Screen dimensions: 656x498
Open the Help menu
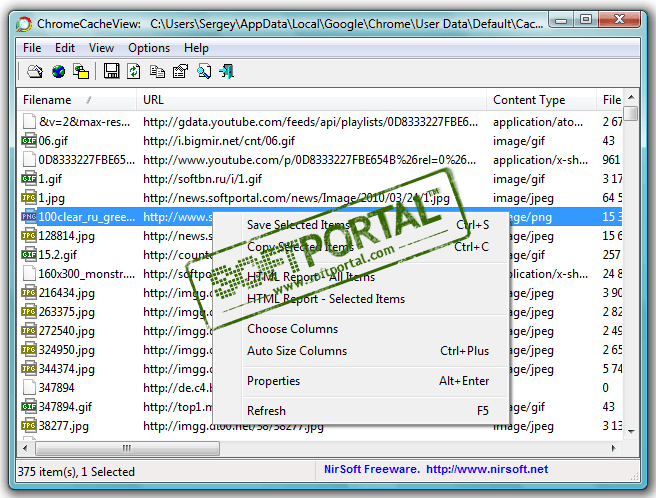point(196,48)
